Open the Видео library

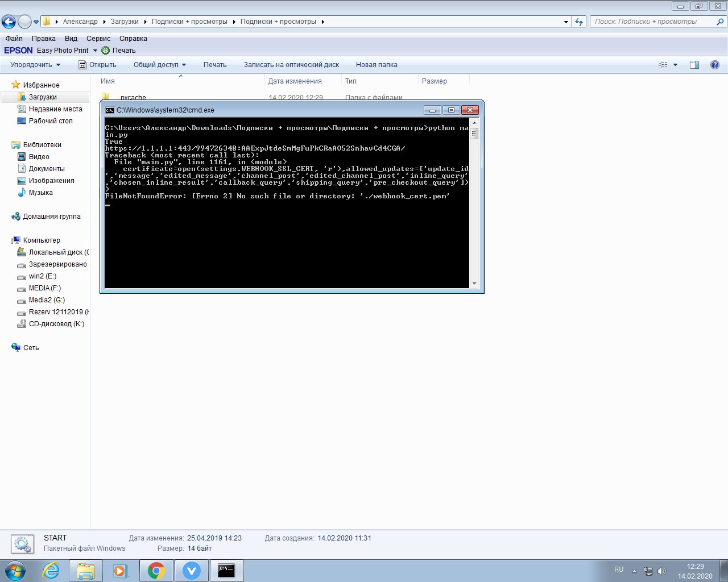pyautogui.click(x=39, y=157)
